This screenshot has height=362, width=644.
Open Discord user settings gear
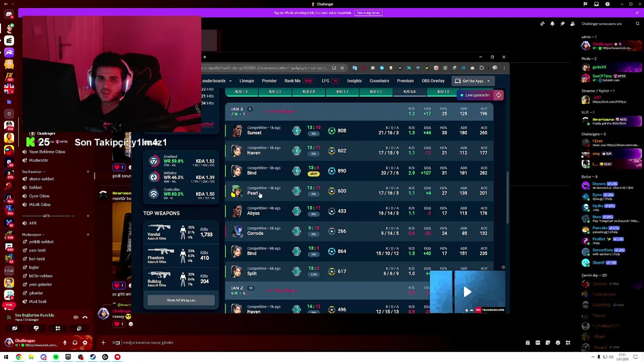(85, 343)
